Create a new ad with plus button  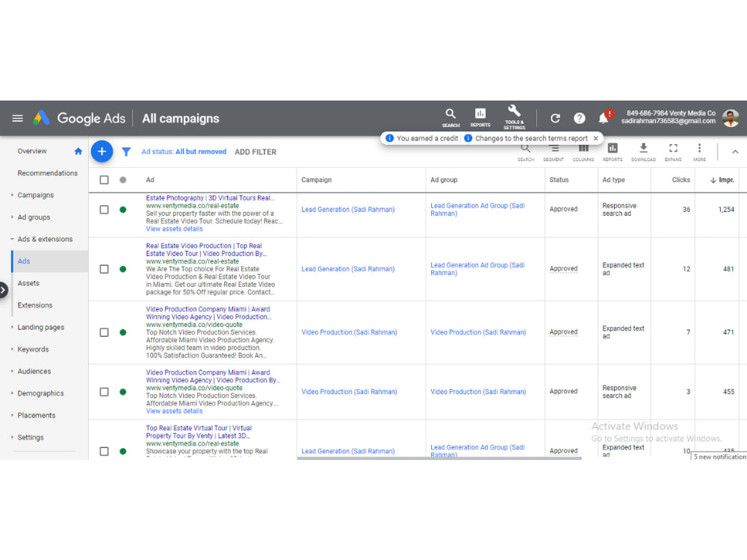pos(102,152)
